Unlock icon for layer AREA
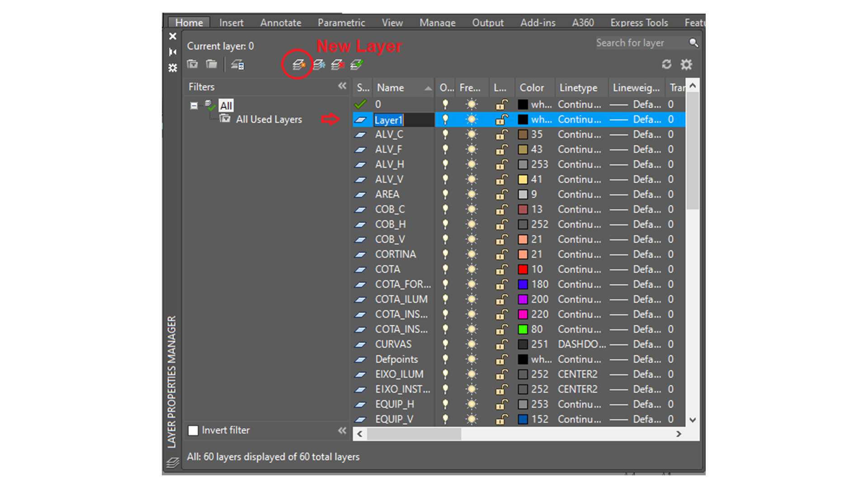 tap(501, 194)
